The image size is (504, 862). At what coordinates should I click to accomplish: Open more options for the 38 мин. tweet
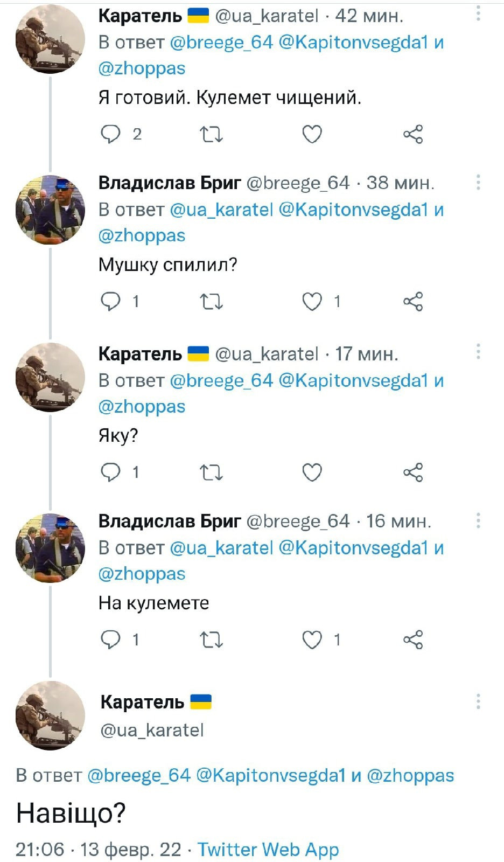tap(478, 183)
